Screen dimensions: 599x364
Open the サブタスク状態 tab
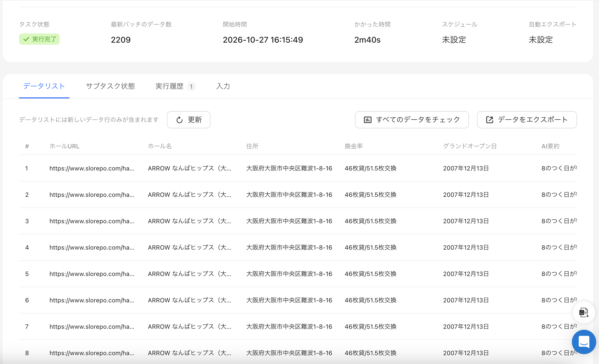110,86
